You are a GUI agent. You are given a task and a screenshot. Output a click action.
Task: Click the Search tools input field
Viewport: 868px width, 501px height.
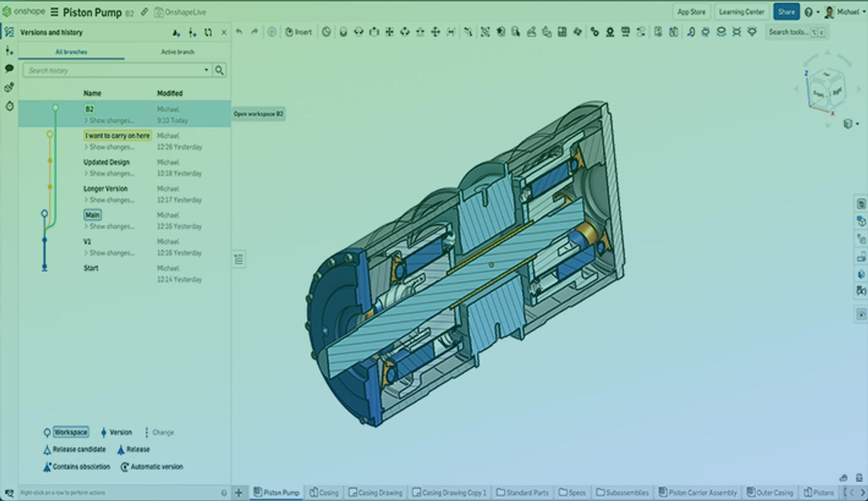[788, 32]
